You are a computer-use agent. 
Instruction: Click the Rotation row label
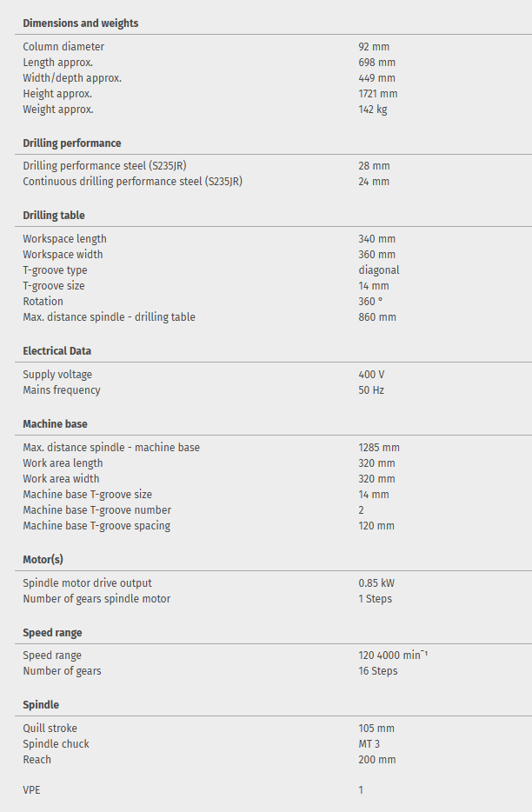click(x=43, y=302)
